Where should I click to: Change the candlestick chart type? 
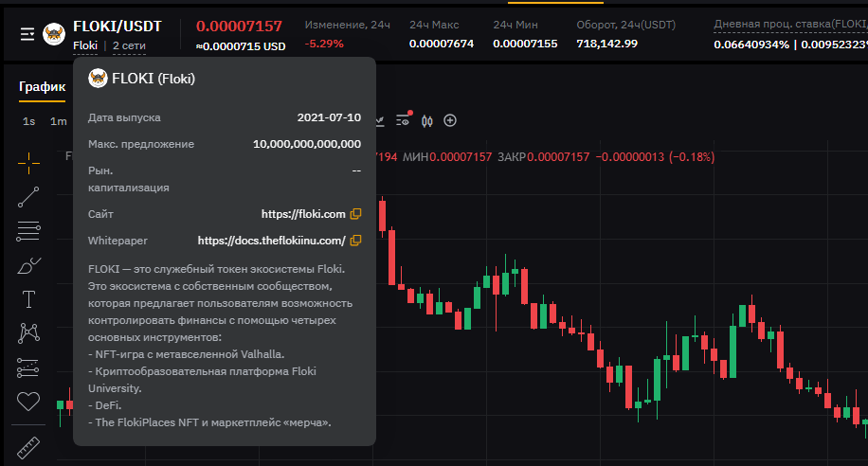[x=426, y=120]
